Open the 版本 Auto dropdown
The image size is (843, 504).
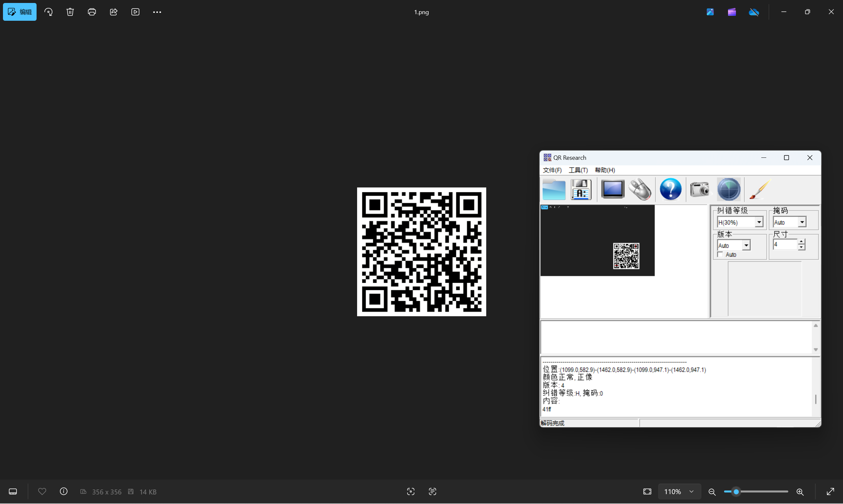pos(734,245)
